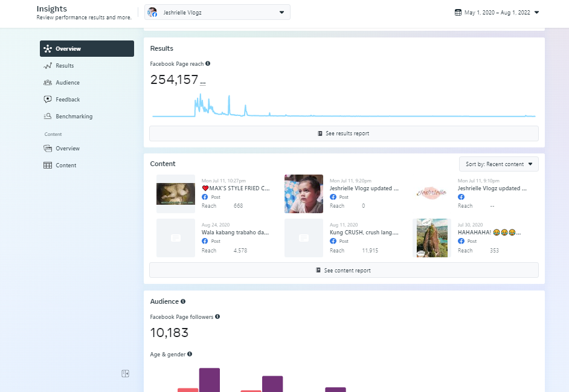Collapse sidebar with the panel toggle icon

[125, 373]
